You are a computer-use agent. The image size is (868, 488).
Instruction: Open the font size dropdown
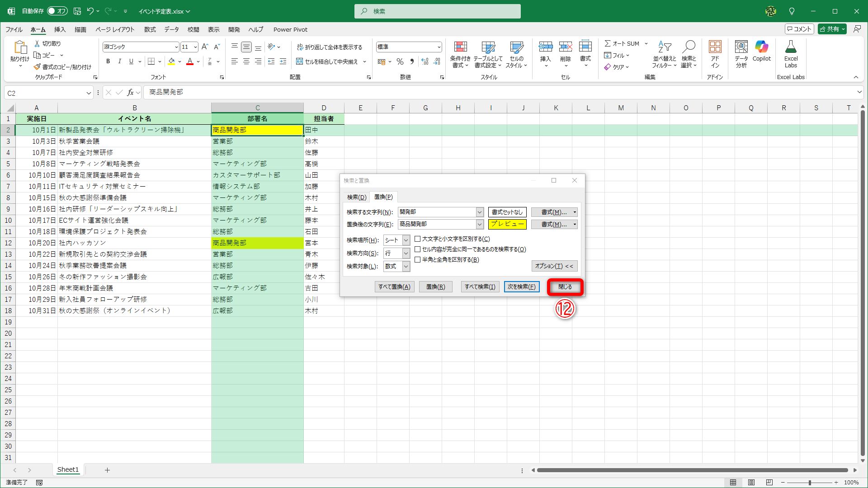coord(195,47)
